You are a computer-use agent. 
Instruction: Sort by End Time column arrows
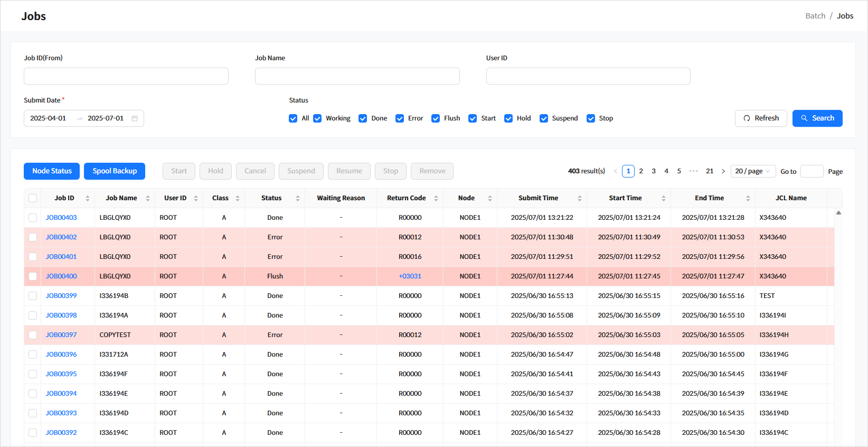(748, 198)
